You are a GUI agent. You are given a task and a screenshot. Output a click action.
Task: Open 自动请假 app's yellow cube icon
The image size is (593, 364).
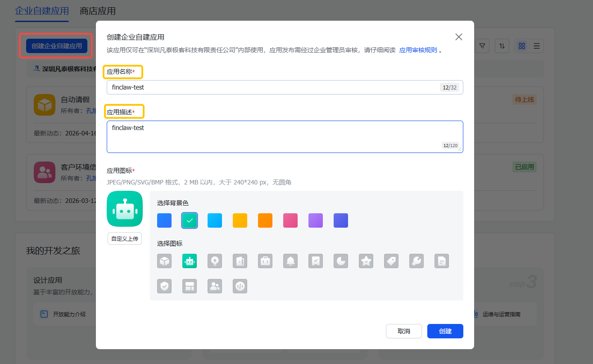[45, 105]
